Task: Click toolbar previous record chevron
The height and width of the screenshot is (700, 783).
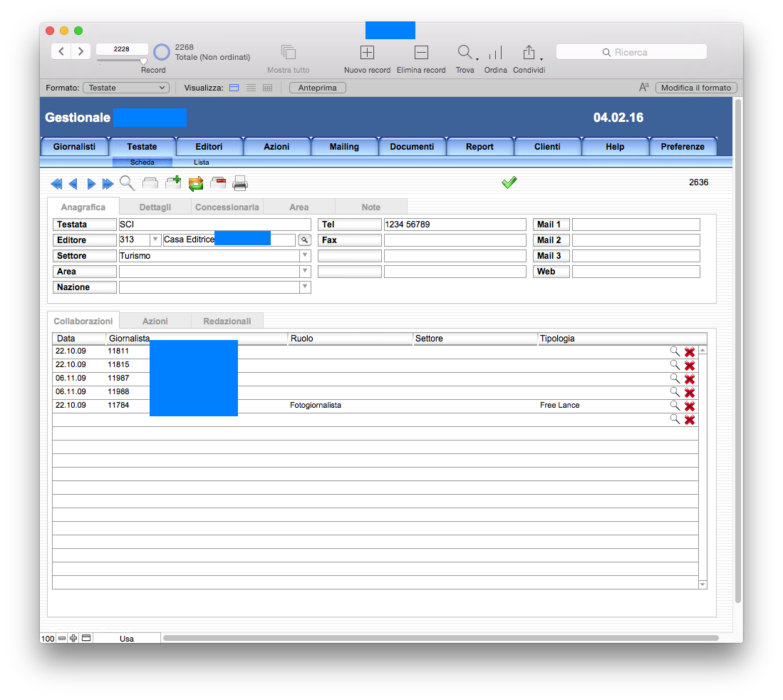Action: pos(61,51)
